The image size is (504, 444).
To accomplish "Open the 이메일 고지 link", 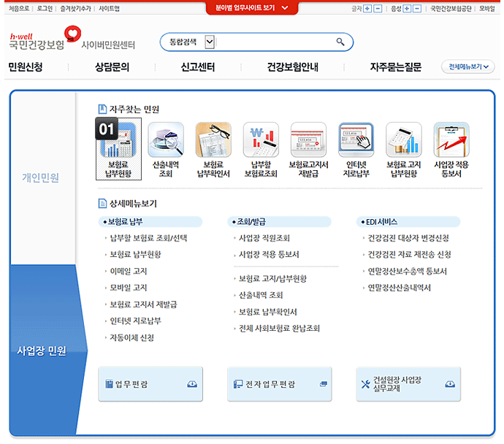I will coord(129,271).
